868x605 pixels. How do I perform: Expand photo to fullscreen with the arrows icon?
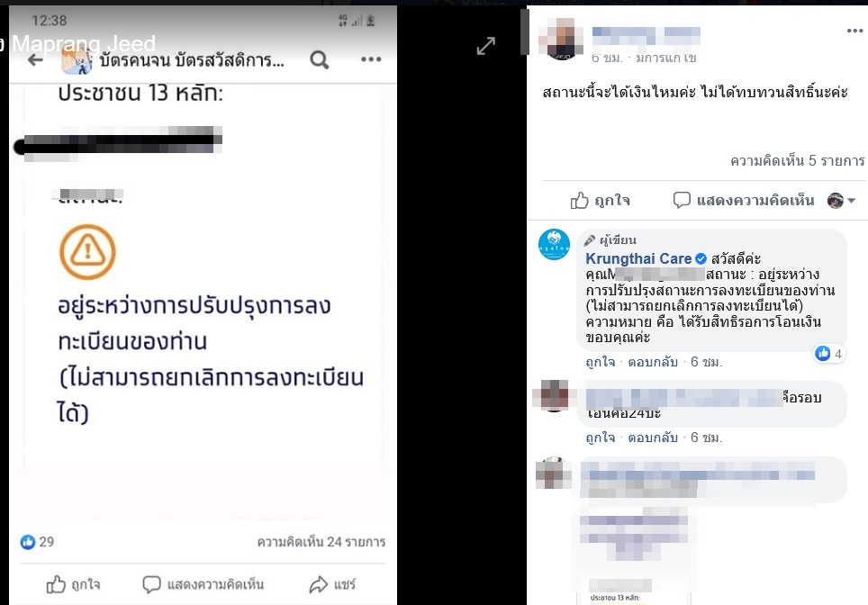pyautogui.click(x=486, y=46)
